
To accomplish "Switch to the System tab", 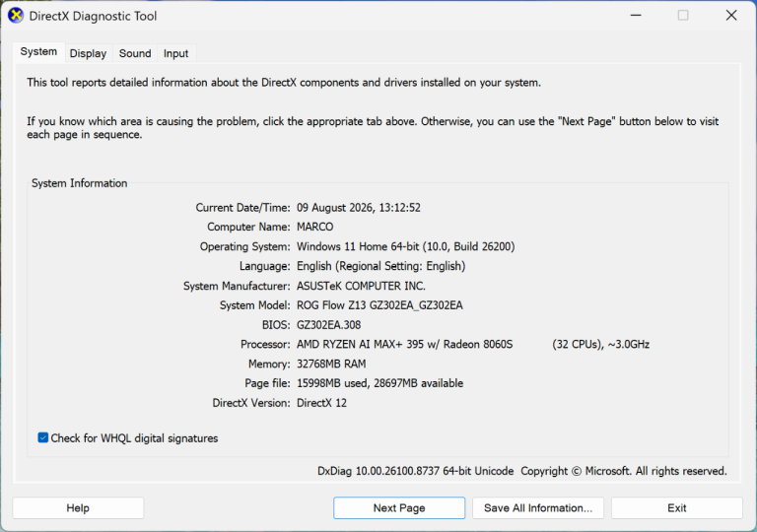I will pos(38,51).
